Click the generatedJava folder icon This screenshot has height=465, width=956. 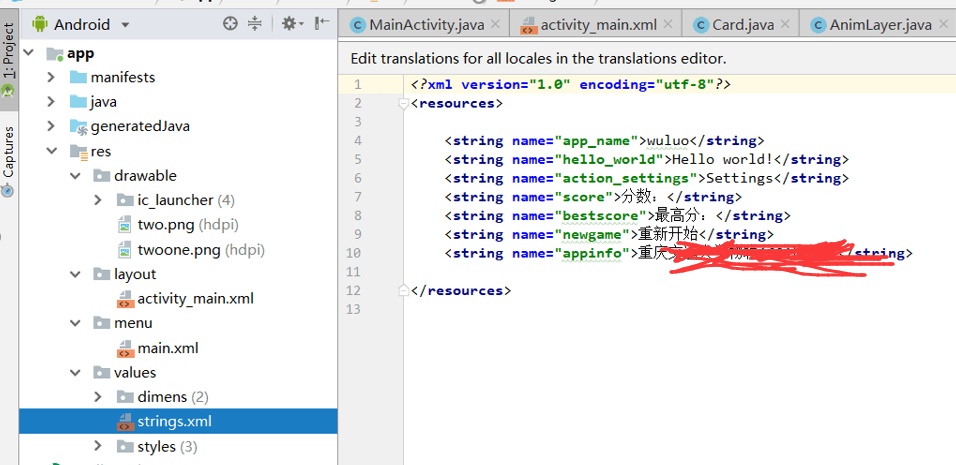78,127
